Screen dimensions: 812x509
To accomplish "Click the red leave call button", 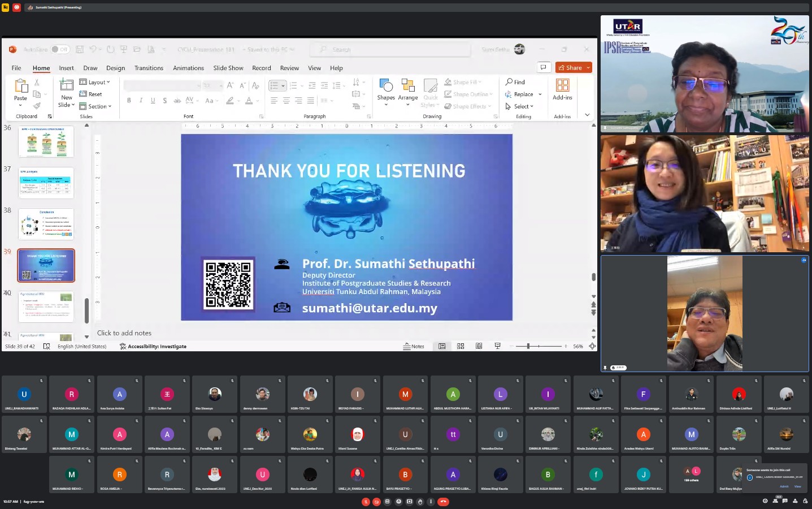I will click(443, 502).
